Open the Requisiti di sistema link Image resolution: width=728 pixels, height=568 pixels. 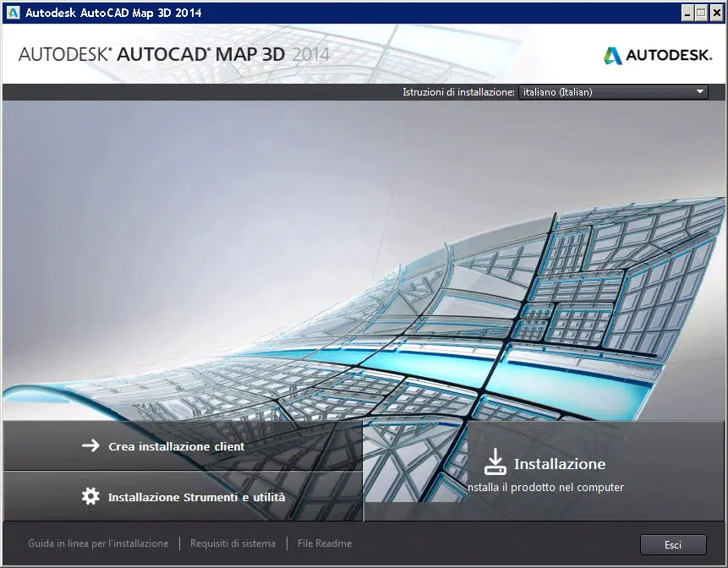pos(233,543)
